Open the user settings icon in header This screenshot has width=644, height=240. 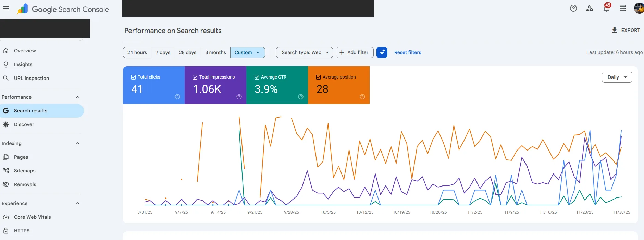tap(590, 9)
